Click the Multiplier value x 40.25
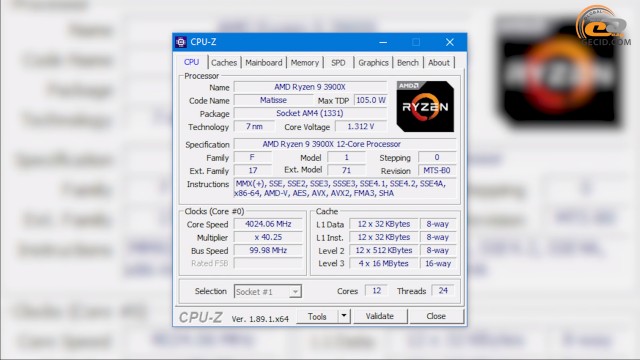Screen dimensions: 640x360 [268, 237]
